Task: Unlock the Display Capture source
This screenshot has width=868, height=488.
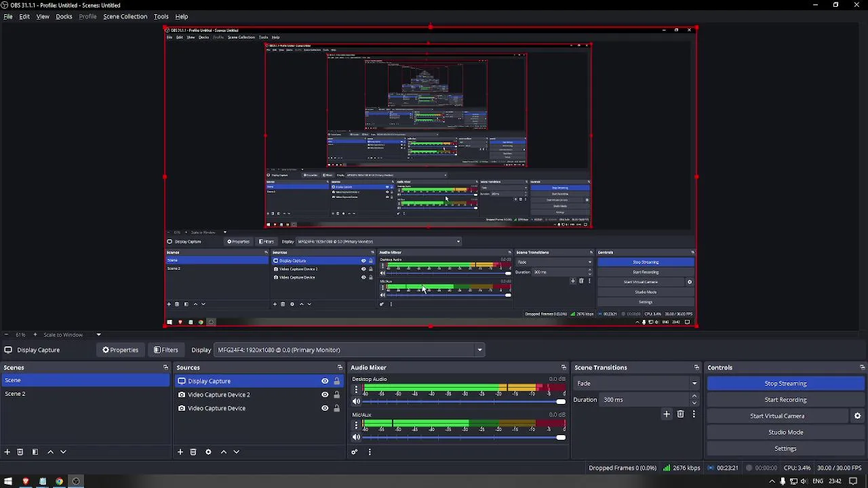Action: point(336,381)
